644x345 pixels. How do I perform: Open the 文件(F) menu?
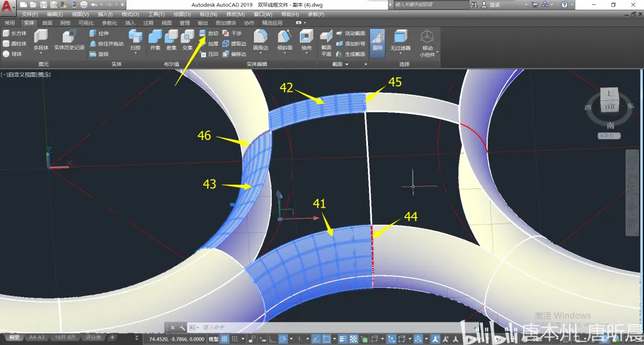[x=30, y=15]
